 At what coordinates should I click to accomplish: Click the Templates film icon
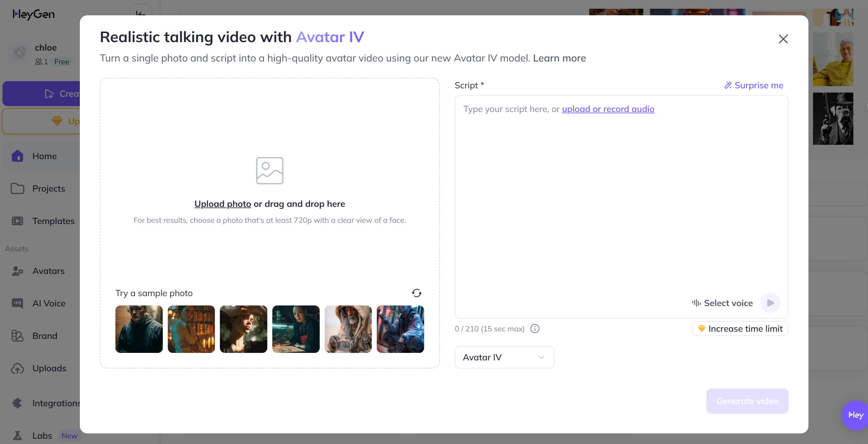17,221
